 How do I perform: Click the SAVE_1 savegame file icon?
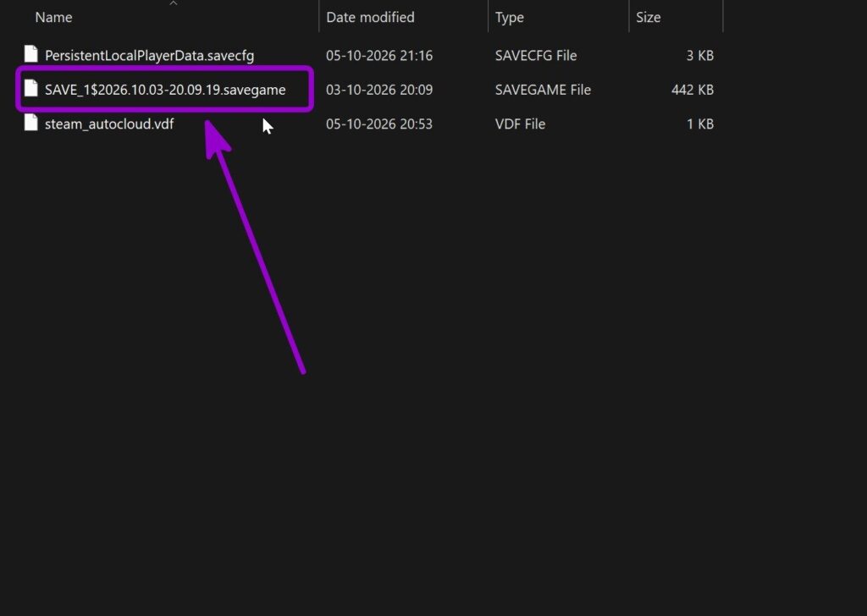[x=31, y=88]
